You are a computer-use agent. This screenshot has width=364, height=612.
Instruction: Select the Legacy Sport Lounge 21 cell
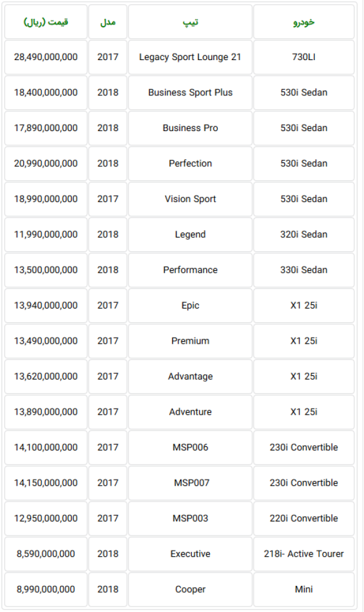[190, 57]
